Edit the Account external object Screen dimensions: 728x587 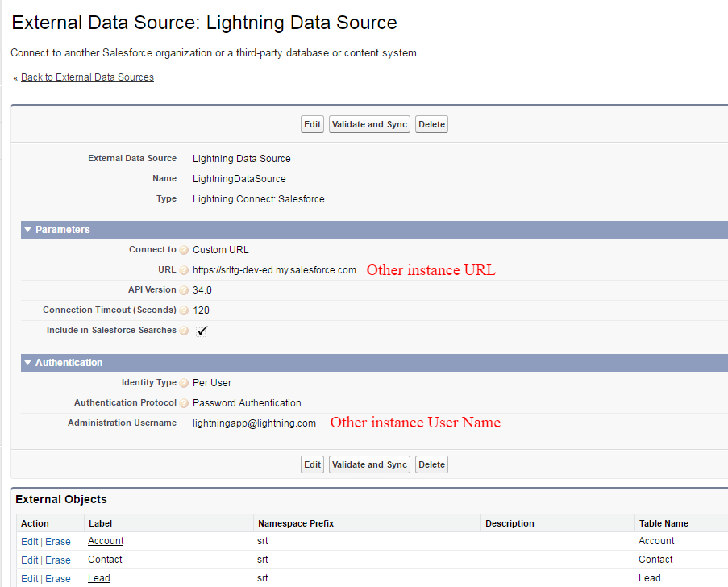(30, 542)
